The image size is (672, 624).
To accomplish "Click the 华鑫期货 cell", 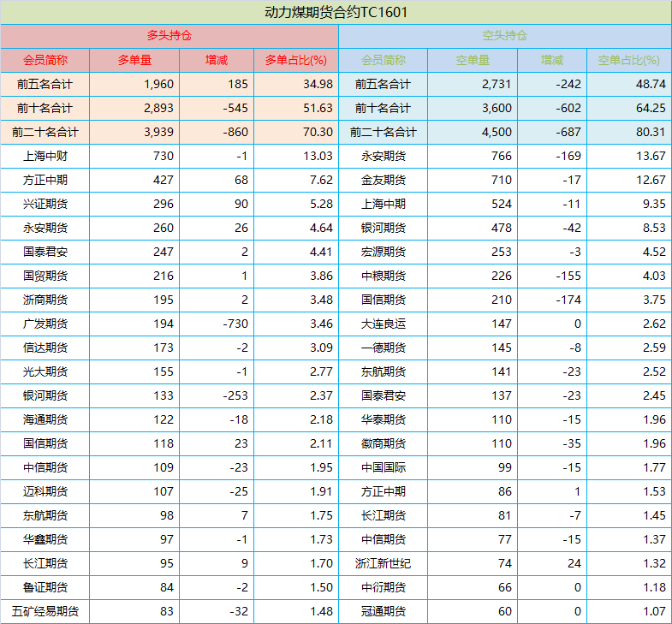I will 45,539.
